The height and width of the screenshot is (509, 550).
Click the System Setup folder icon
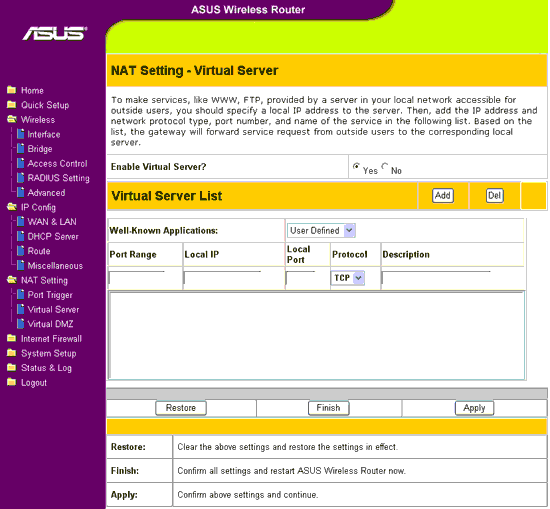pos(12,353)
